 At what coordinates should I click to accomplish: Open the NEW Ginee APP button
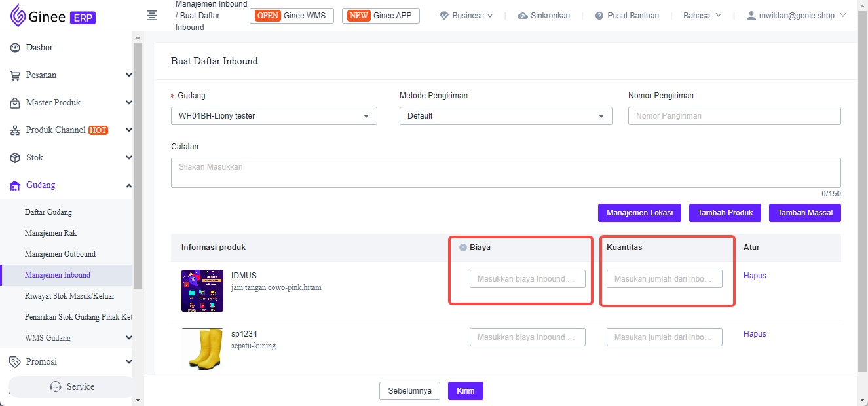pyautogui.click(x=381, y=16)
